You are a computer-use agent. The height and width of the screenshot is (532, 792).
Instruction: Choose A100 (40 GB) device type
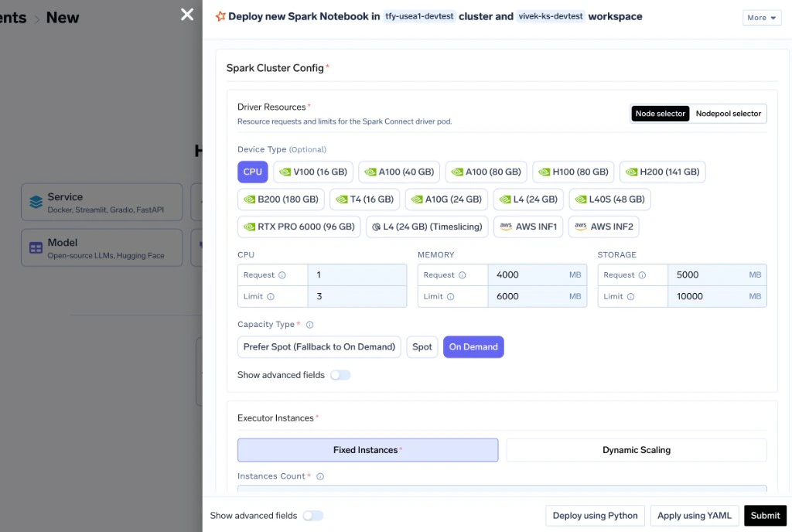point(399,172)
